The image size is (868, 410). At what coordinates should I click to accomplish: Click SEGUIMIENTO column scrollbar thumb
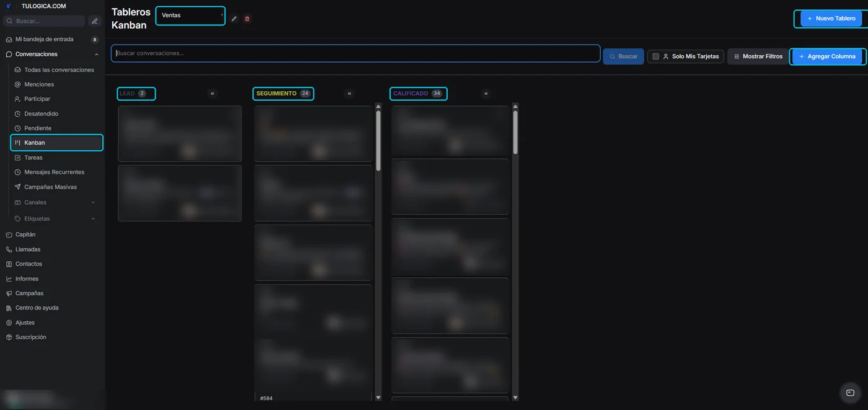(x=378, y=140)
